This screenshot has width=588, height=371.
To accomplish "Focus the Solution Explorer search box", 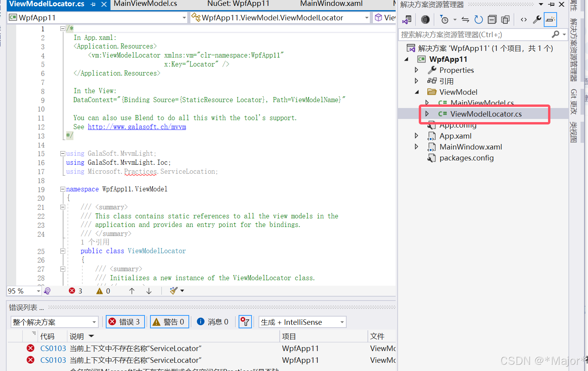I will click(x=475, y=34).
